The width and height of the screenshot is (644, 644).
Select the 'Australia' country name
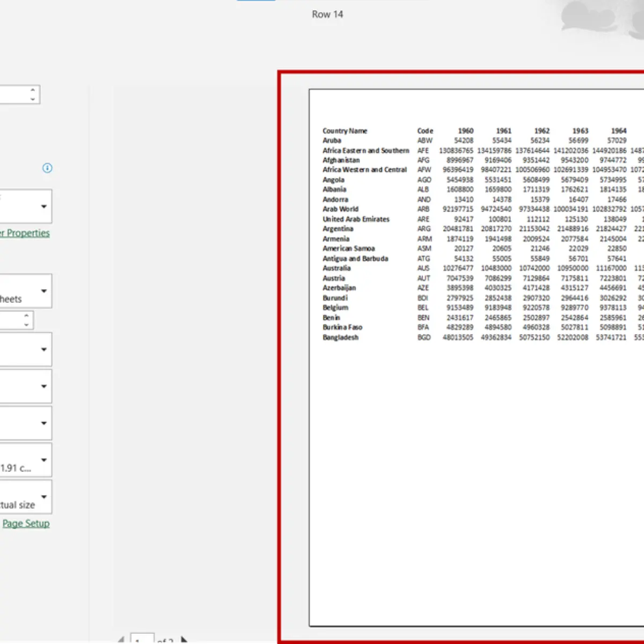336,268
